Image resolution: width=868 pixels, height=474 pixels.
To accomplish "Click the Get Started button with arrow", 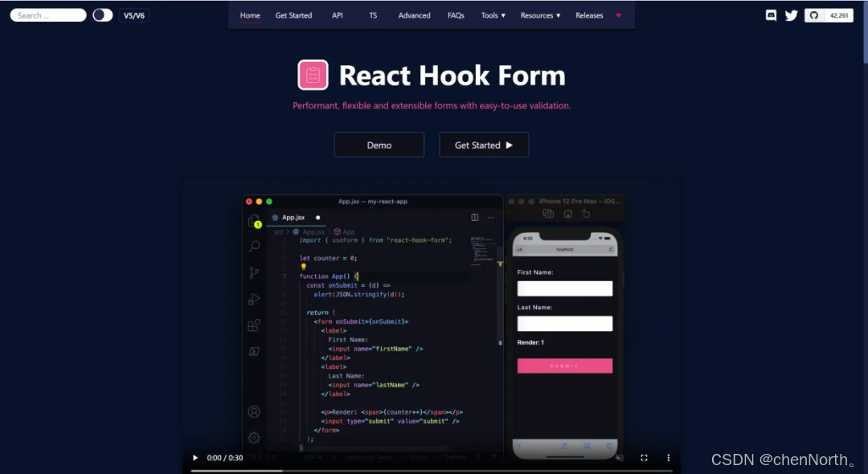I will 484,145.
